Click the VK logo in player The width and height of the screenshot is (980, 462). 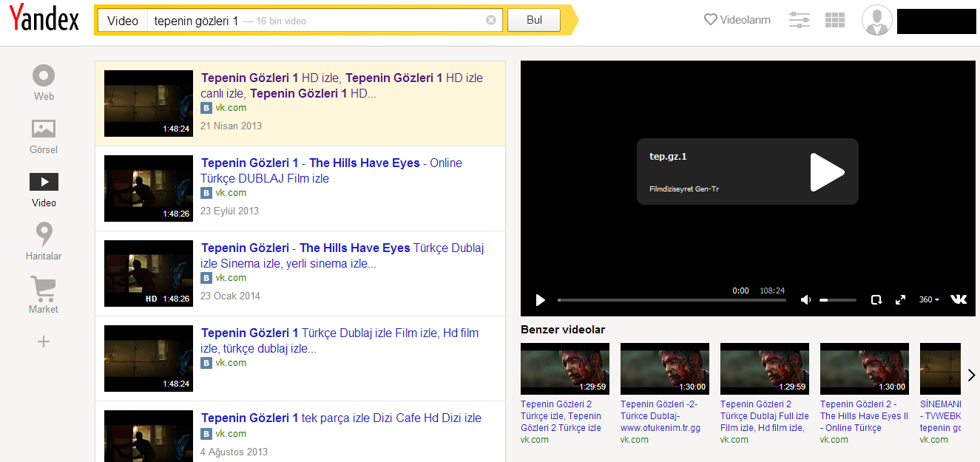[x=959, y=299]
